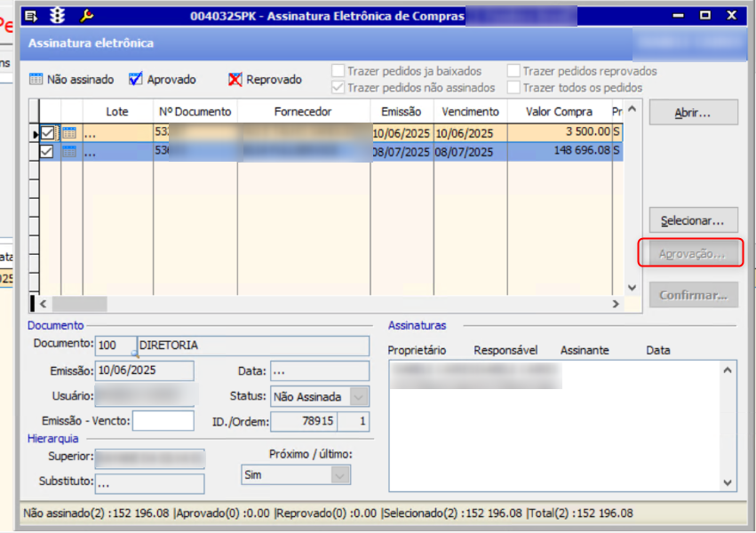Click Não assinado(2) total in status bar
Viewport: 756px width, 533px height.
pos(96,513)
